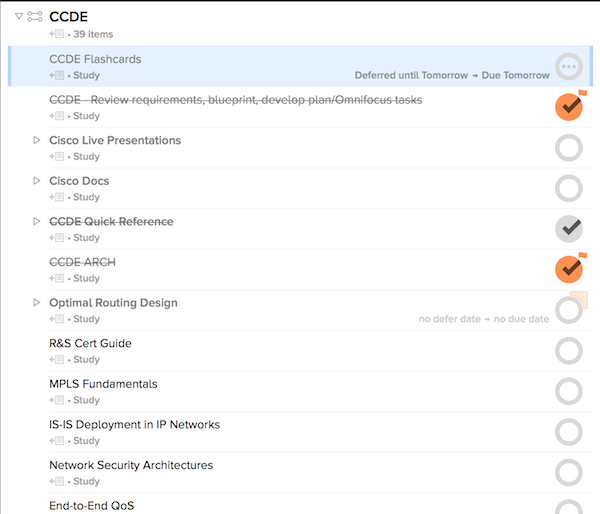Viewport: 600px width, 514px height.
Task: Click Study context under MPLS Fundamentals
Action: tap(86, 400)
